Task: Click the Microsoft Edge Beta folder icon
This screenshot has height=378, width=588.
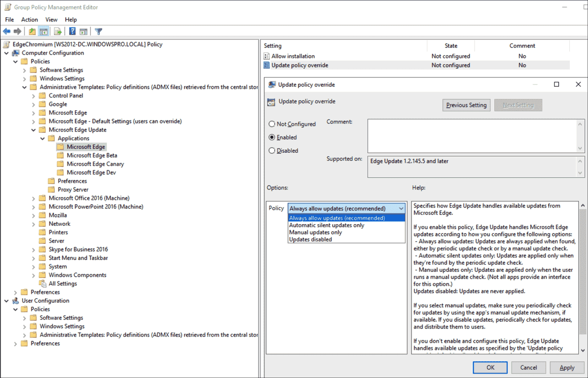Action: [x=61, y=155]
